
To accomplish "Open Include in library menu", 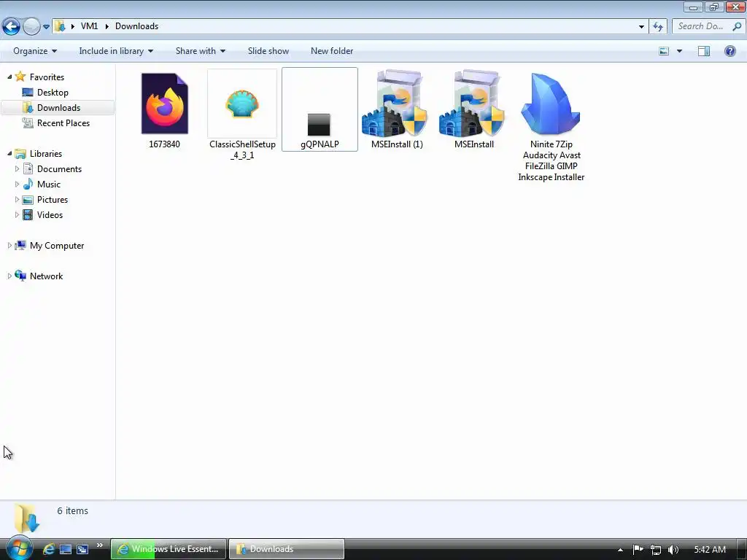I will point(116,51).
